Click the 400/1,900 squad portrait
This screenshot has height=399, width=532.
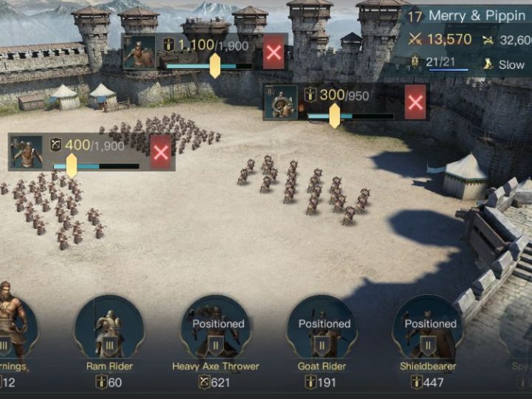coord(27,152)
